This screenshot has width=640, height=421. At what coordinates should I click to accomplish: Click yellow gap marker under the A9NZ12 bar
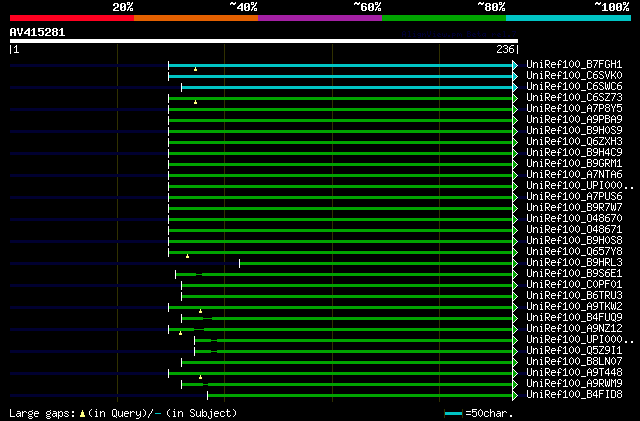tap(180, 333)
